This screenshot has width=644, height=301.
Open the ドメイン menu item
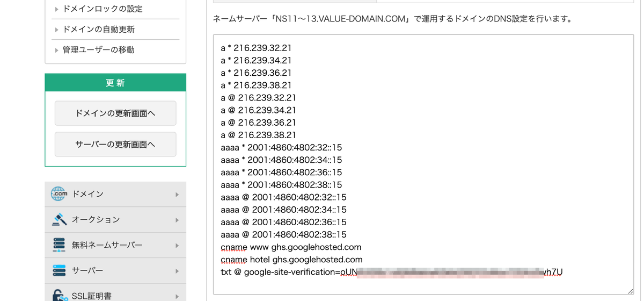(115, 194)
